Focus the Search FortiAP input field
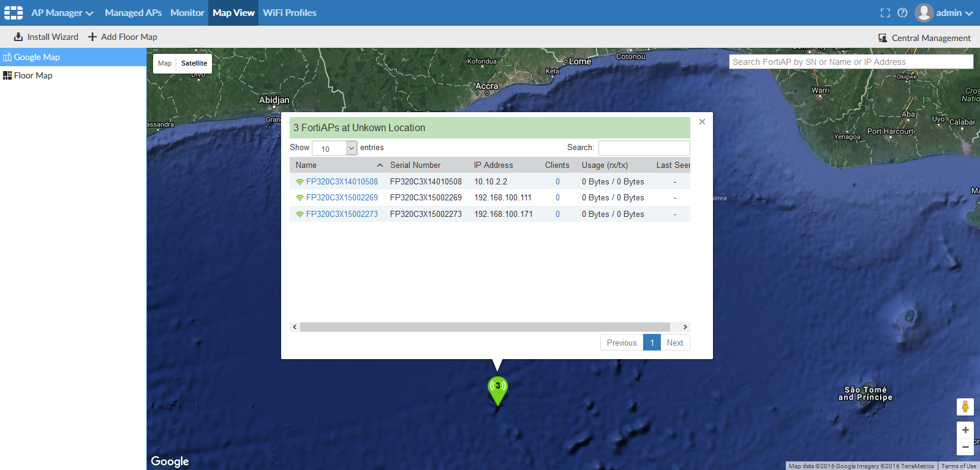The width and height of the screenshot is (980, 470). 851,62
